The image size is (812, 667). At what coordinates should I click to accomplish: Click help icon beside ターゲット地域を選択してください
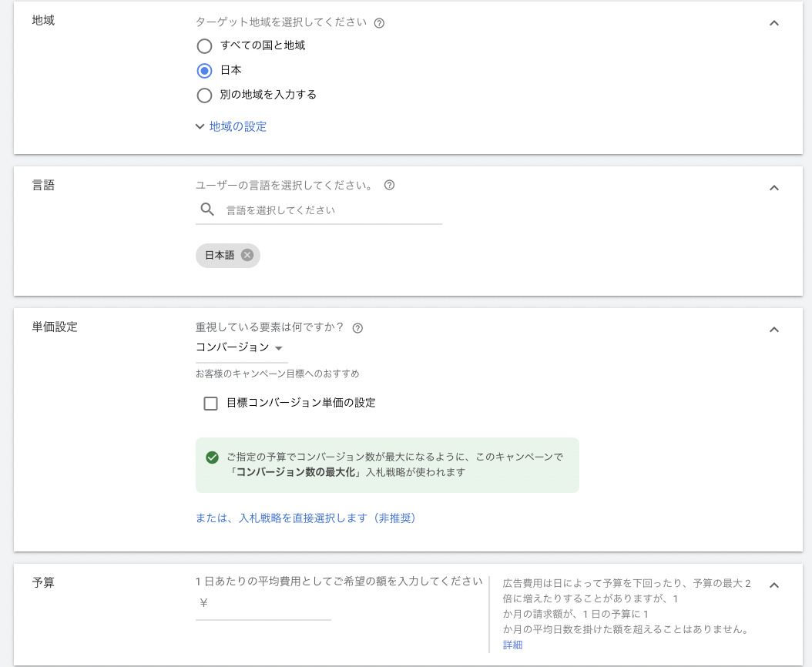pyautogui.click(x=379, y=23)
